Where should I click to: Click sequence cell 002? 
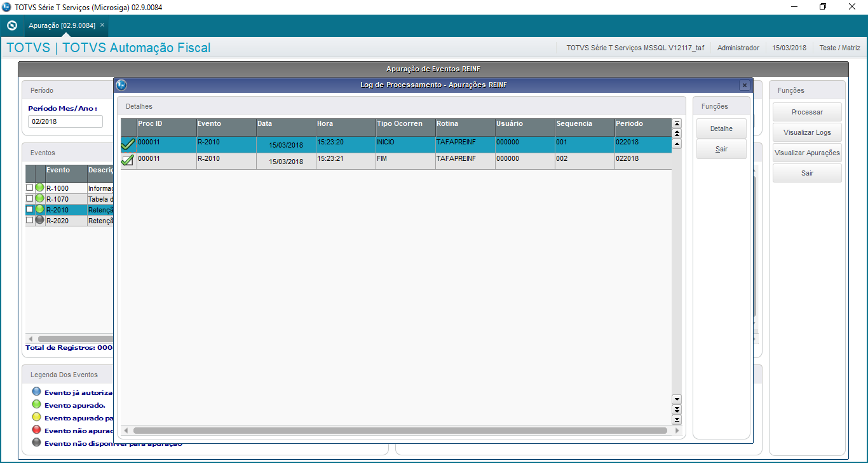[x=585, y=161]
